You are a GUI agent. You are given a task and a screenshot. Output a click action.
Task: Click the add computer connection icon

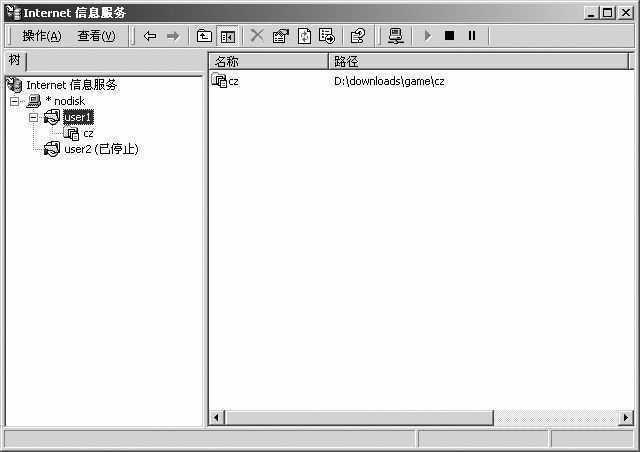(x=396, y=36)
